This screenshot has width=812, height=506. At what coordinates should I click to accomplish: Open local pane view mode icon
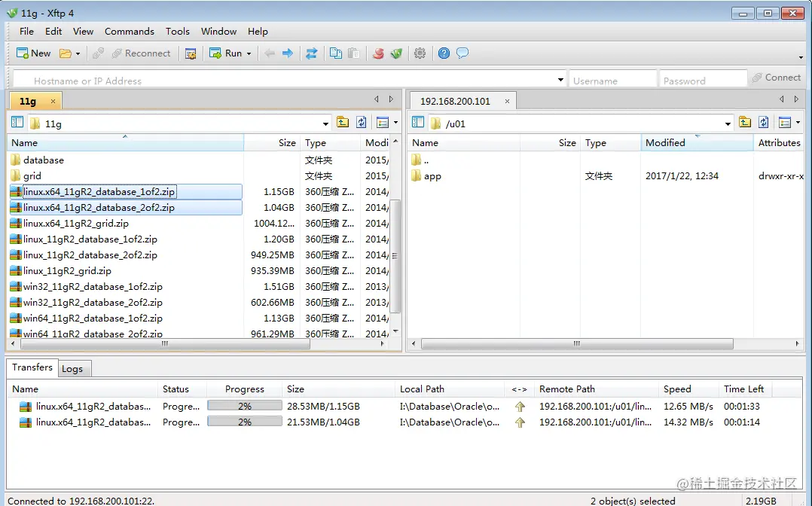(383, 123)
